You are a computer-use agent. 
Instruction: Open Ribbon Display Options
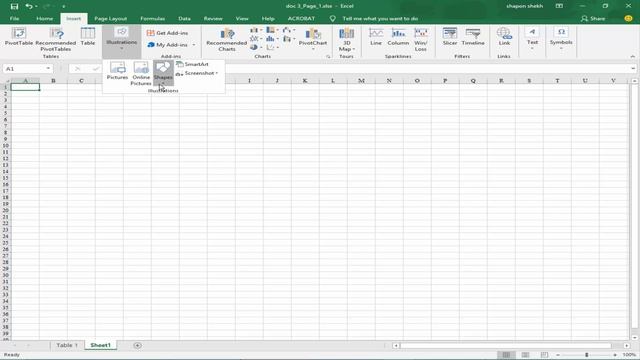559,6
